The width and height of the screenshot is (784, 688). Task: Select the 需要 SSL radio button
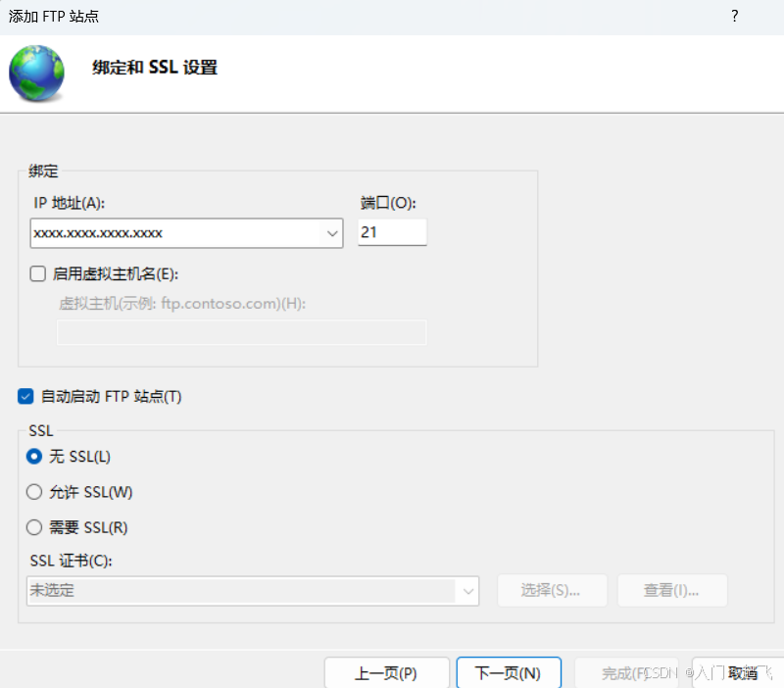(34, 527)
